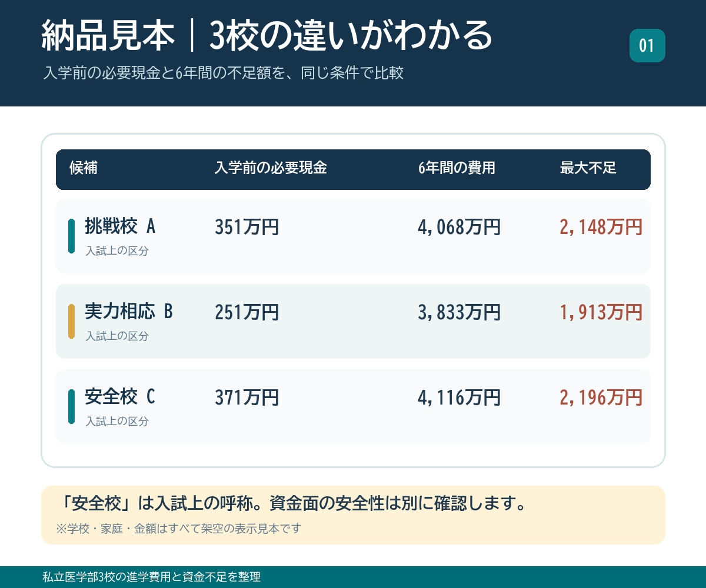Image resolution: width=706 pixels, height=588 pixels.
Task: Click the 4,116万円 cost value
Action: 459,397
